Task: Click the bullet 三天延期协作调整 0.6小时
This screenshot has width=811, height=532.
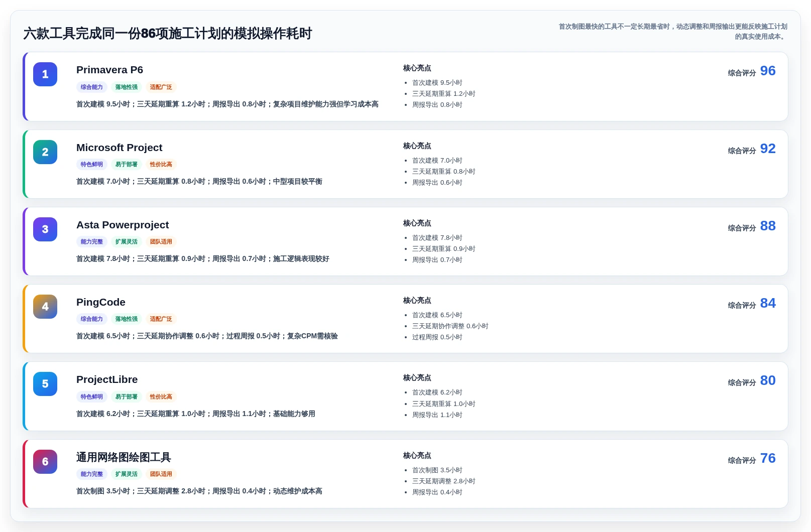Action: [450, 326]
